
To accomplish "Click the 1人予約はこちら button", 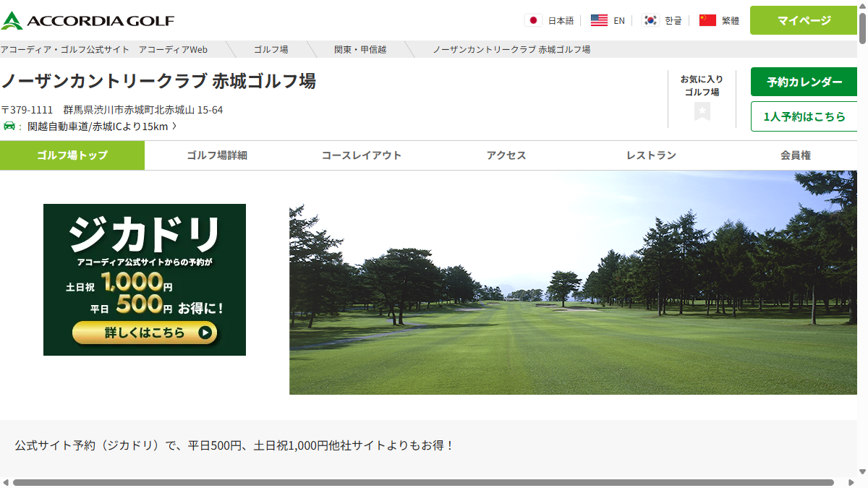I will point(804,116).
